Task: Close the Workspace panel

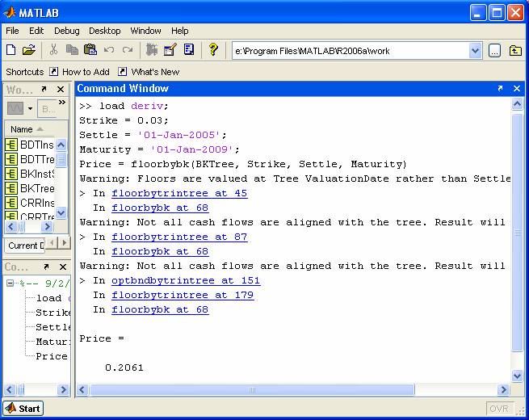Action: pyautogui.click(x=61, y=90)
